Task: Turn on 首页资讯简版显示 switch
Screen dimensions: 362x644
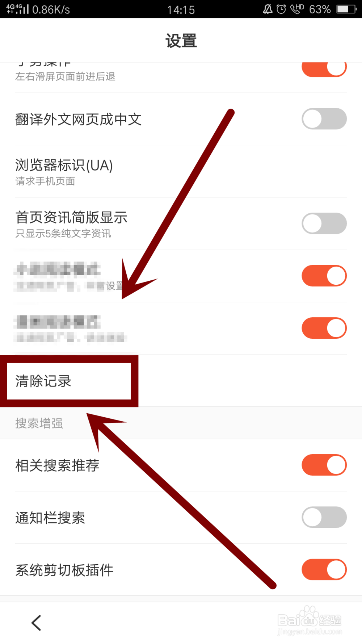Action: [324, 223]
